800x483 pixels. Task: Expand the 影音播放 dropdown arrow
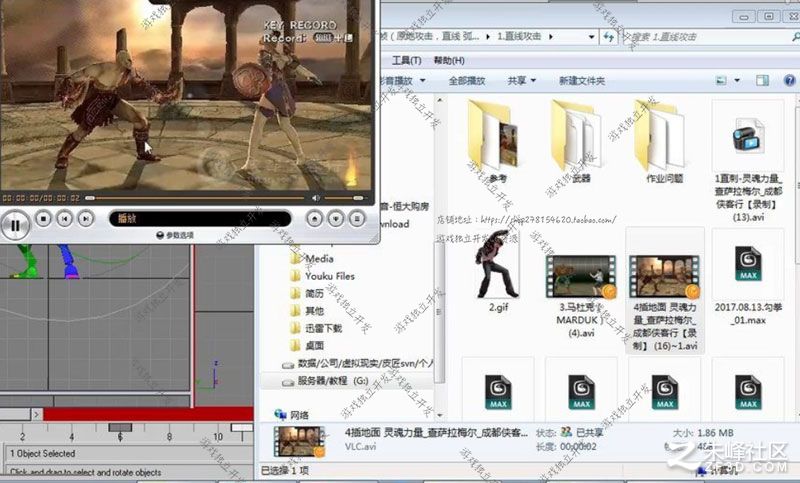422,81
